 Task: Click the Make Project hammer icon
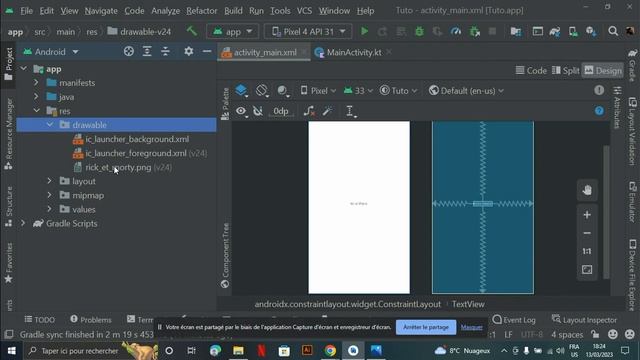click(191, 31)
